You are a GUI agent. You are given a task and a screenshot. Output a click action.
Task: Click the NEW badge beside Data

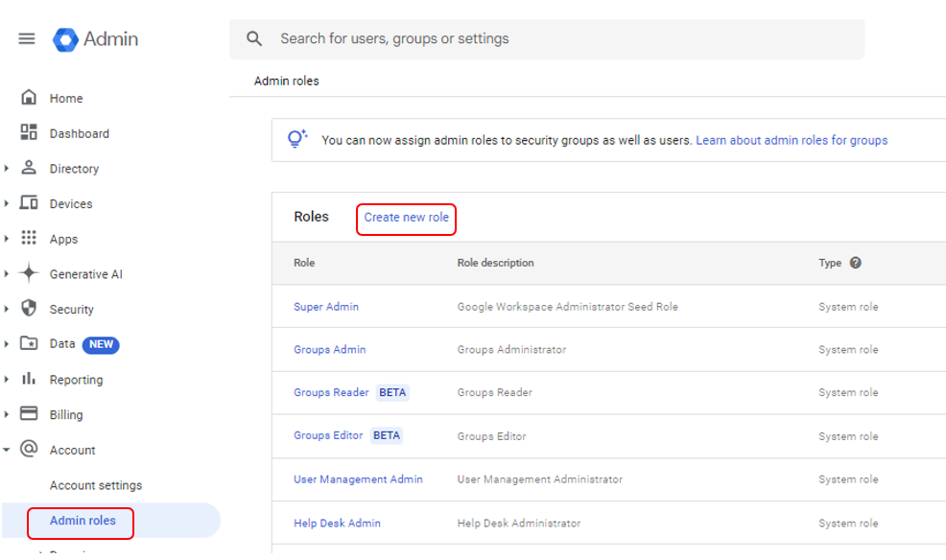101,344
